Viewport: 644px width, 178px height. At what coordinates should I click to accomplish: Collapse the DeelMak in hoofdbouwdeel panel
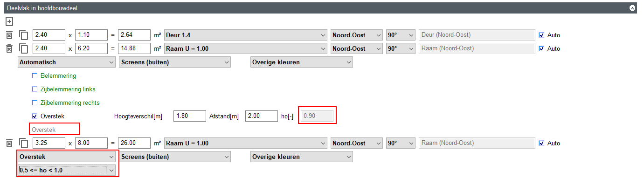[x=632, y=8]
